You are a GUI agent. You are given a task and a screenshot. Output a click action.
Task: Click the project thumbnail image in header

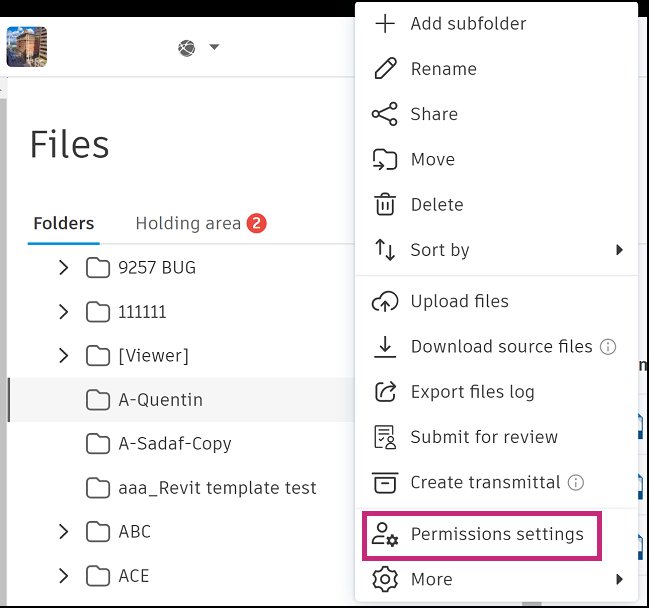pos(27,46)
